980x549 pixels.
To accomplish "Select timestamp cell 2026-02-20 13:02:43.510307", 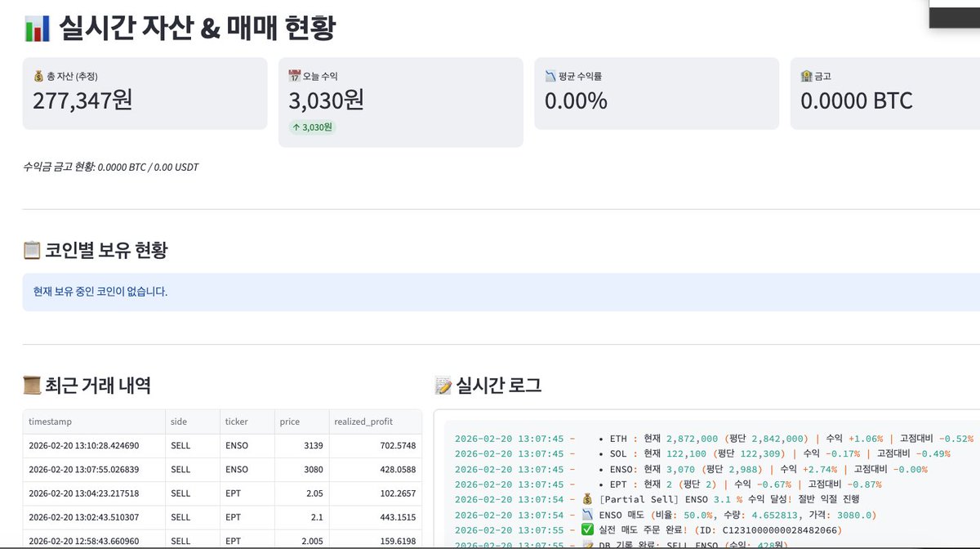I will click(94, 517).
